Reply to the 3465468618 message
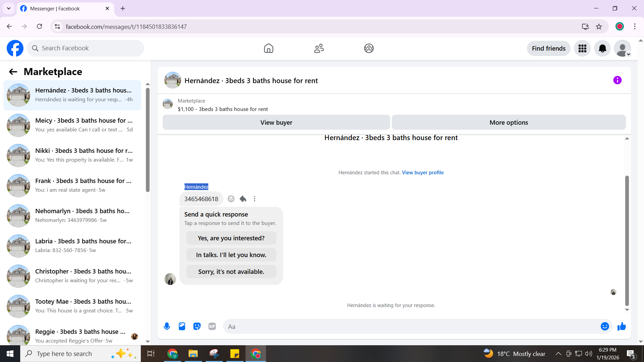Viewport: 644px width, 362px height. (x=243, y=199)
